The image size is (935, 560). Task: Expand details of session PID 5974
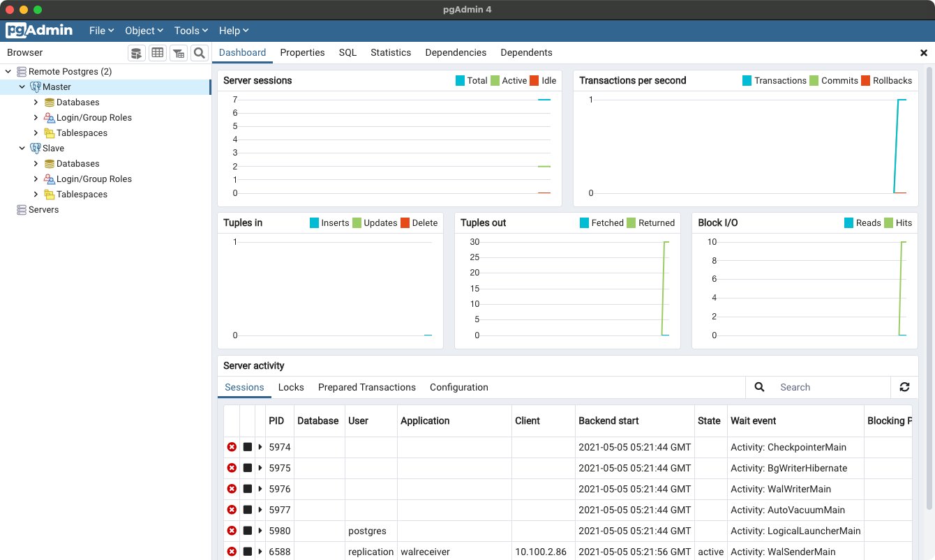pos(260,447)
